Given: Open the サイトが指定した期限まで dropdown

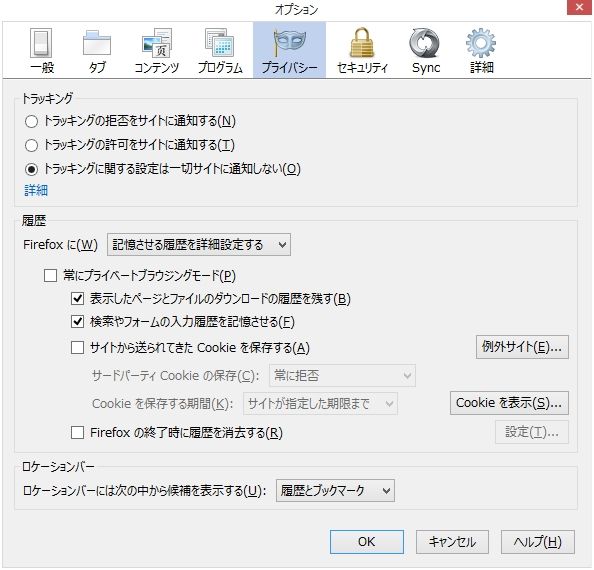Looking at the screenshot, I should tap(320, 404).
